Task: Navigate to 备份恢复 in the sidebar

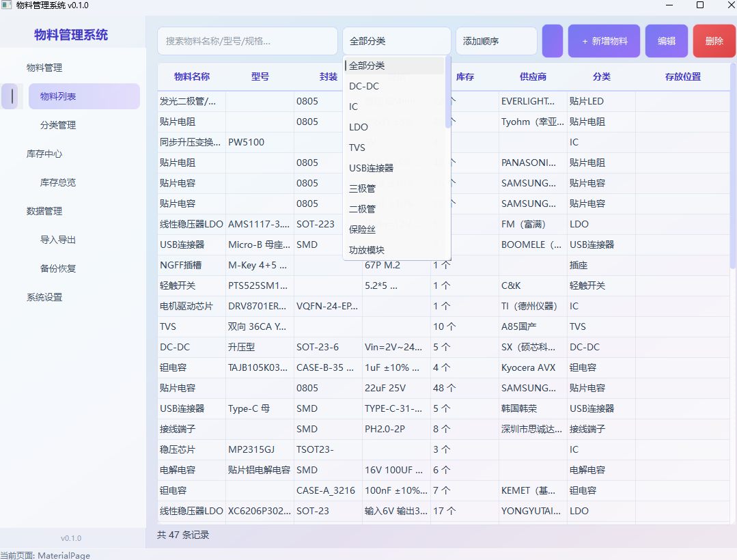Action: (x=58, y=268)
